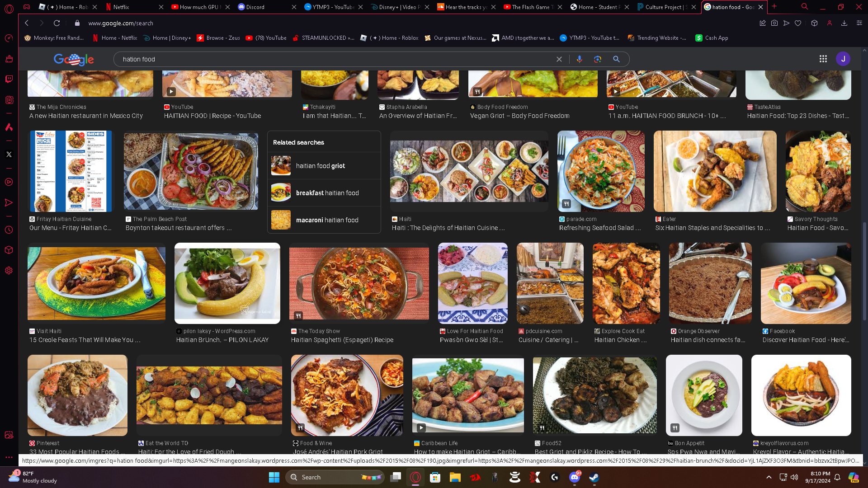Reload the current page
Screen dimensions: 868x488
click(x=57, y=23)
